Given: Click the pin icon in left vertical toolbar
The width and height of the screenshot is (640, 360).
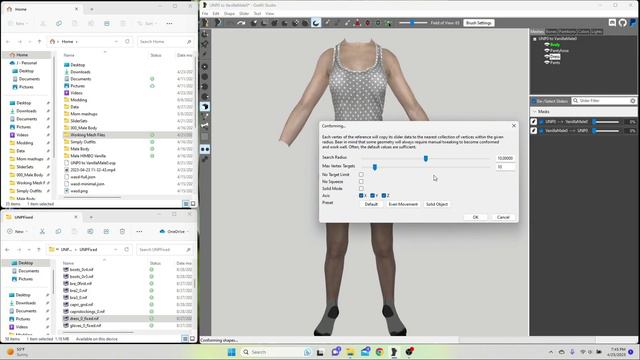Looking at the screenshot, I should (x=205, y=44).
